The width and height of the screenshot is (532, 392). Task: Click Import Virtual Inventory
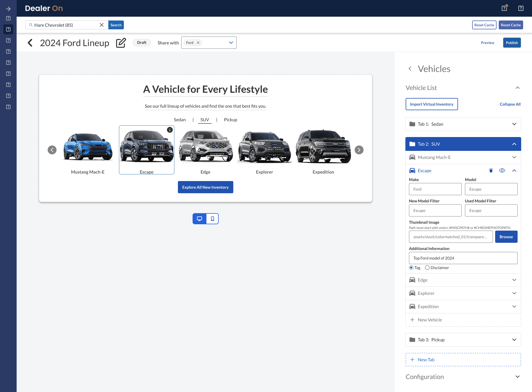coord(431,104)
